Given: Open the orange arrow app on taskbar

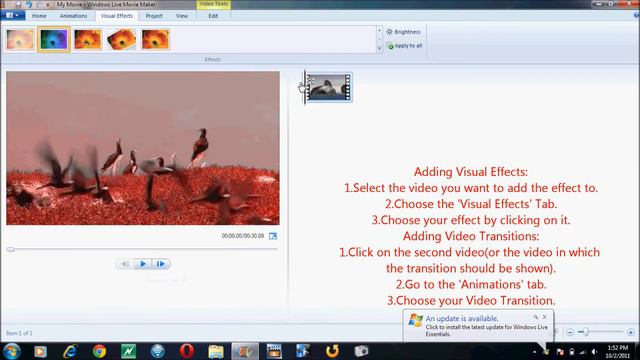Looking at the screenshot, I should (x=332, y=351).
